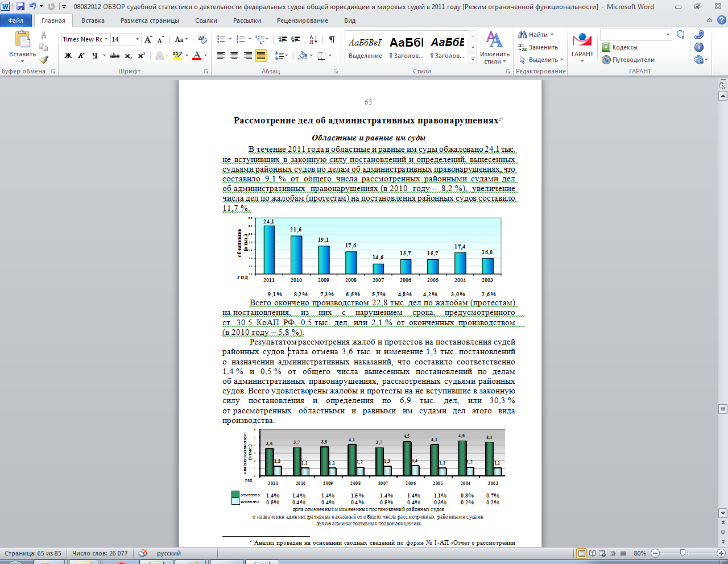Click the ГАРАНТ search magnifier icon

pos(680,35)
